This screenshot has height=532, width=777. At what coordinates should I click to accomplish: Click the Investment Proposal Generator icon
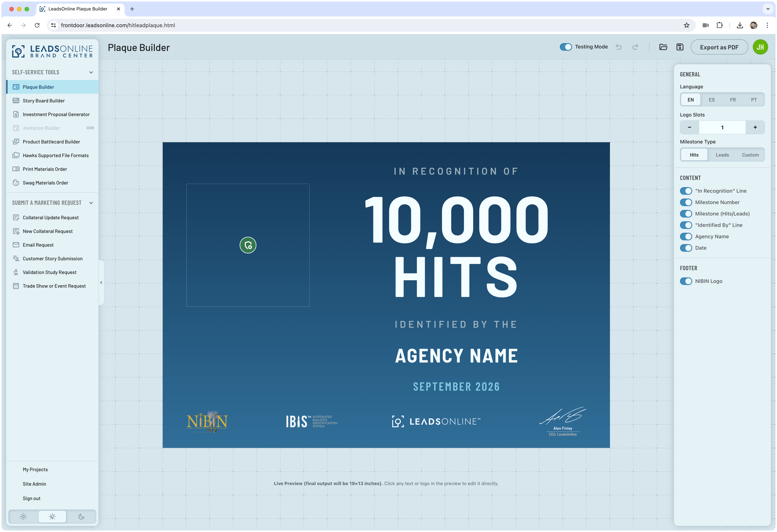click(x=16, y=114)
